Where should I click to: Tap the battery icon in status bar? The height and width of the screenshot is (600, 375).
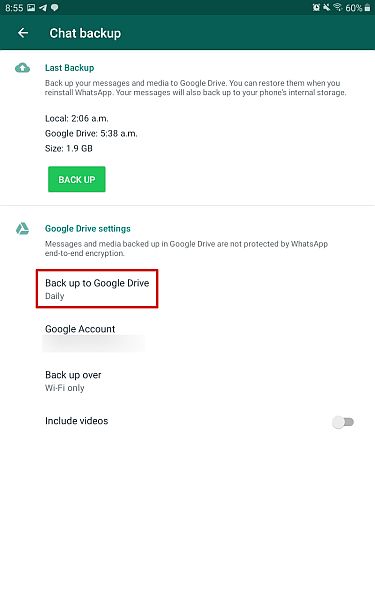(x=367, y=8)
